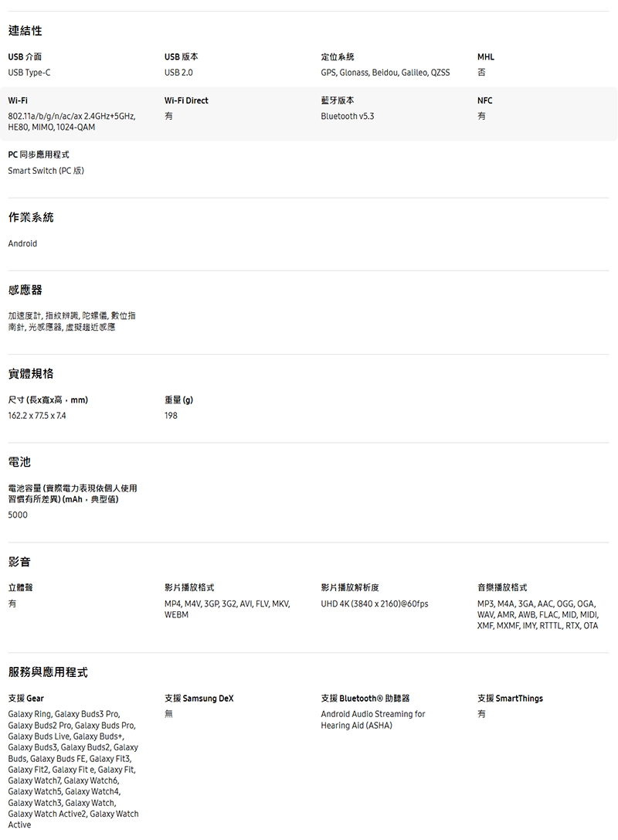Click the MP4, M4V video formats list
Screen dimensions: 618x840
pyautogui.click(x=227, y=609)
